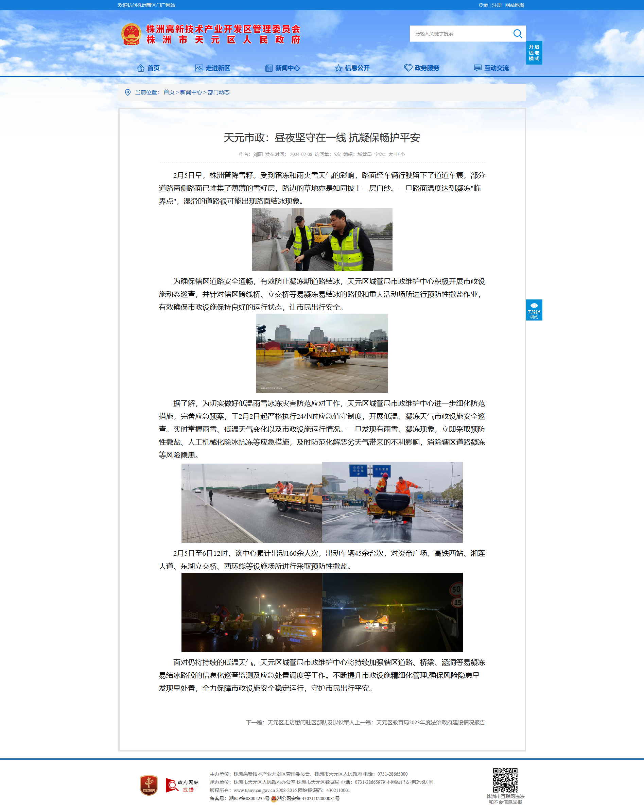Set font size to 中

(397, 154)
